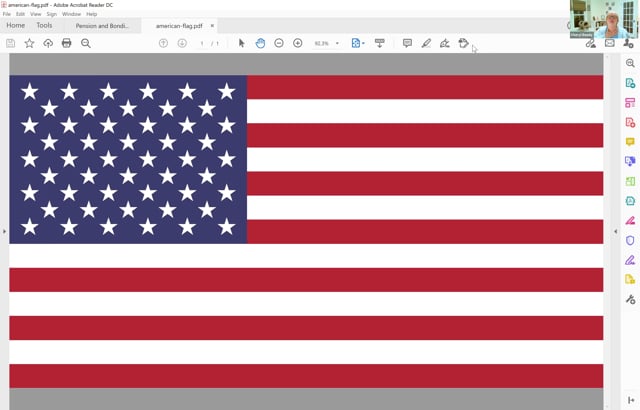Open the Create PDF red icon
640x410 pixels.
[x=630, y=122]
